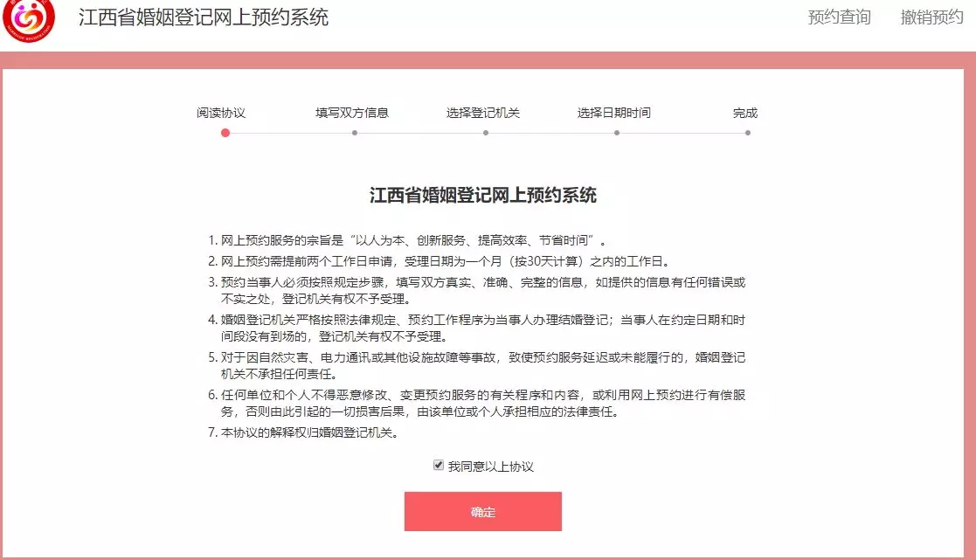Select the 阅读协议 step label
This screenshot has height=560, width=976.
click(x=221, y=113)
